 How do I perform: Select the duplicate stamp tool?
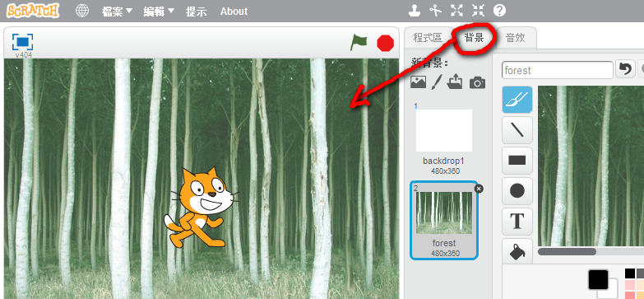[x=415, y=11]
